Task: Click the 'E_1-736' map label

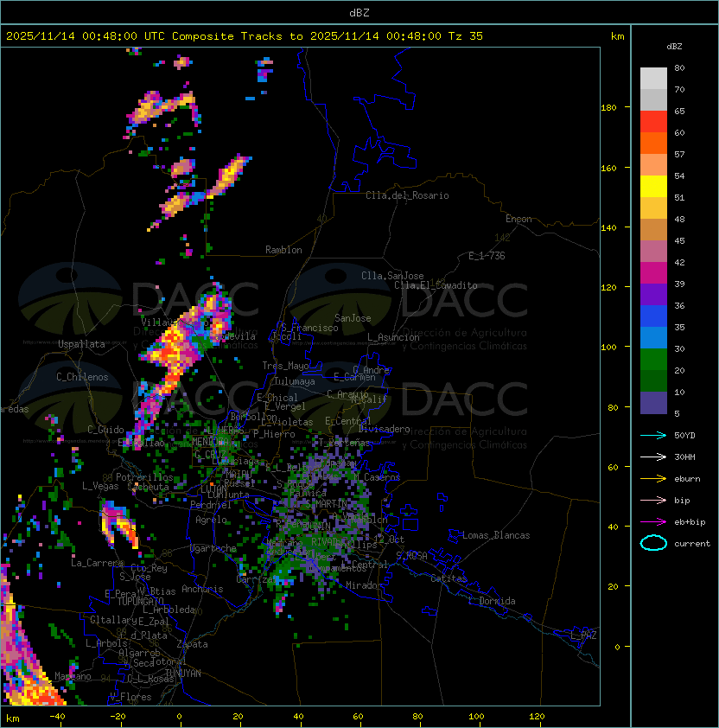Action: click(487, 256)
